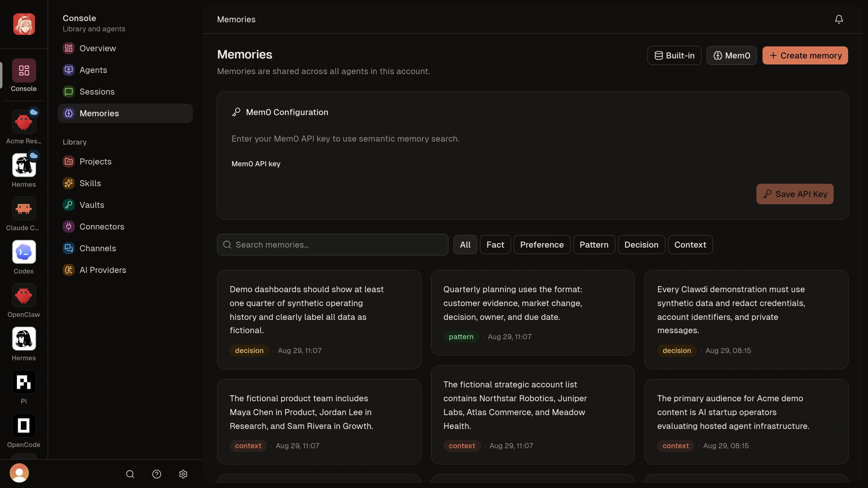Go to Connectors page
Screen dimensions: 868x488
pos(125,227)
